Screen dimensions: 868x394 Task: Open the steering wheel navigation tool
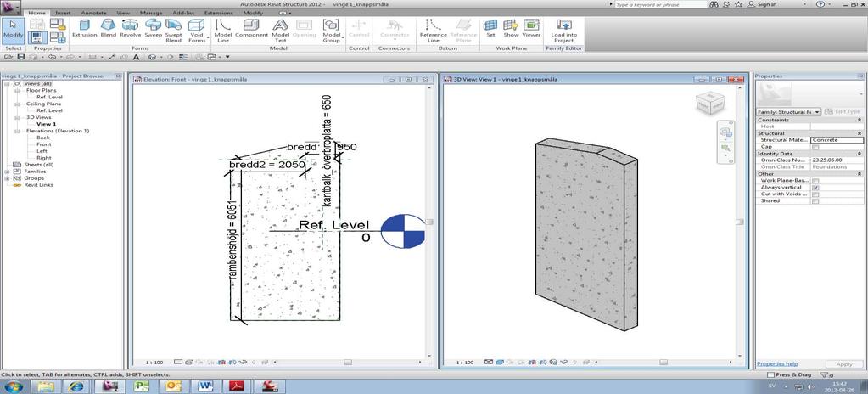pos(725,132)
